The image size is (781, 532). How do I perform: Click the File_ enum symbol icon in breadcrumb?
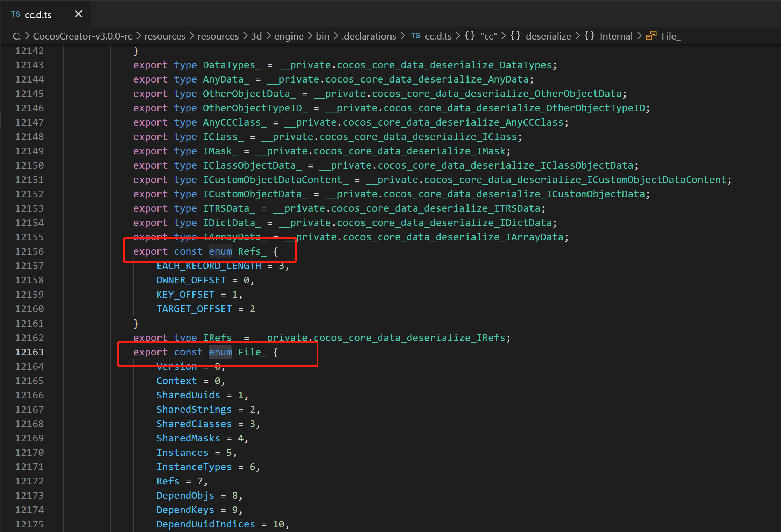point(651,36)
